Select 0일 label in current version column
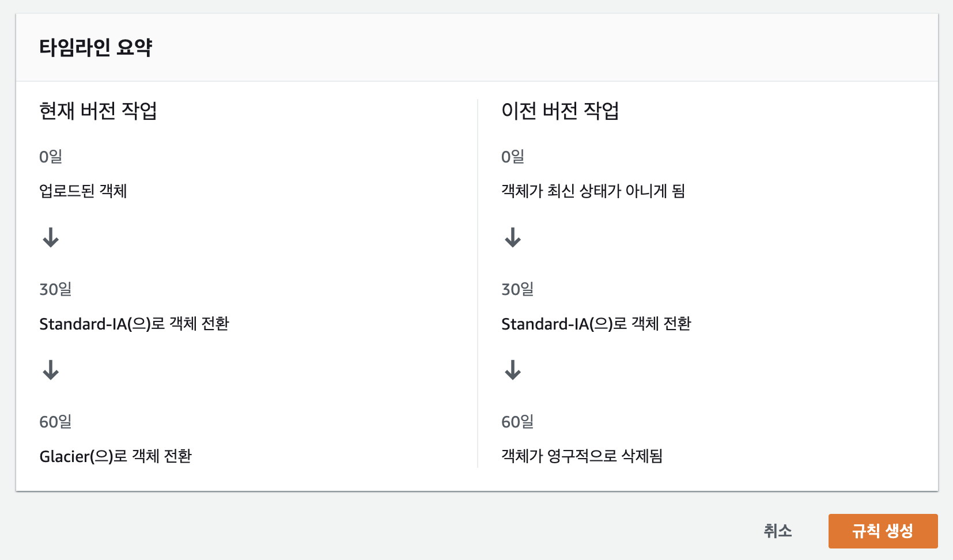This screenshot has width=953, height=560. [51, 157]
